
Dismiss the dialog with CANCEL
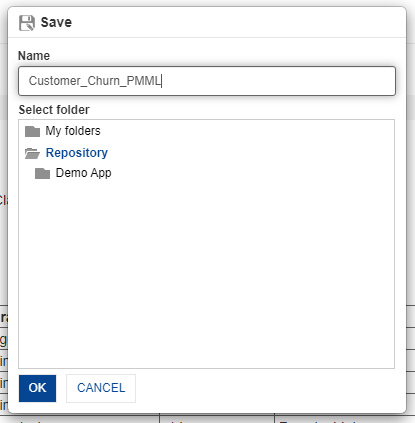[101, 388]
